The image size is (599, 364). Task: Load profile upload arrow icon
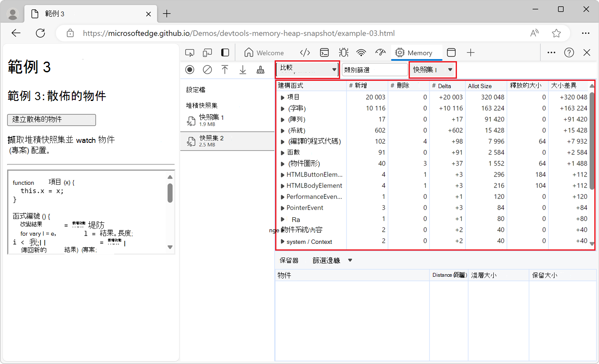(x=225, y=70)
